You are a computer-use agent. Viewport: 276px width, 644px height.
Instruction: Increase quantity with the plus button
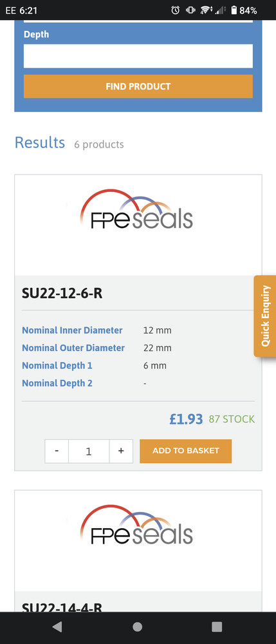[121, 451]
